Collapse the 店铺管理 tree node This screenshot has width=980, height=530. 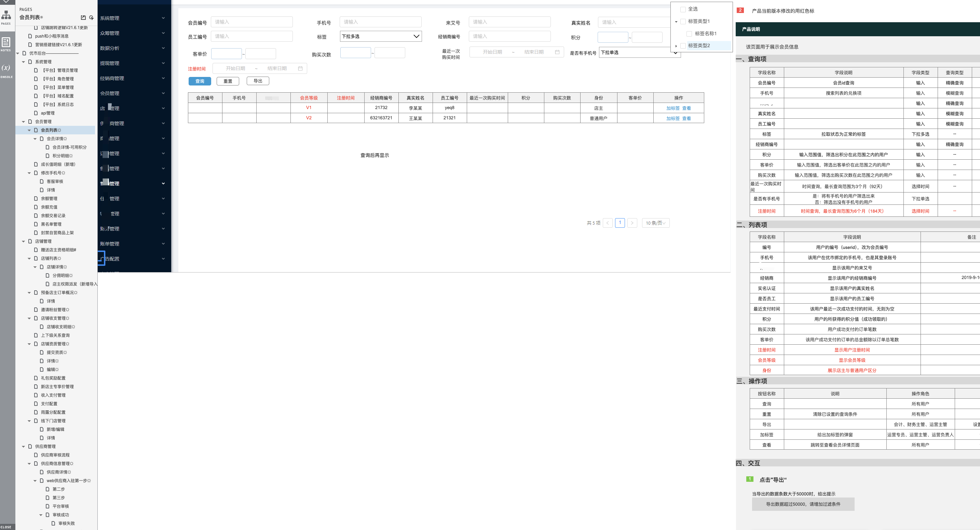click(24, 241)
